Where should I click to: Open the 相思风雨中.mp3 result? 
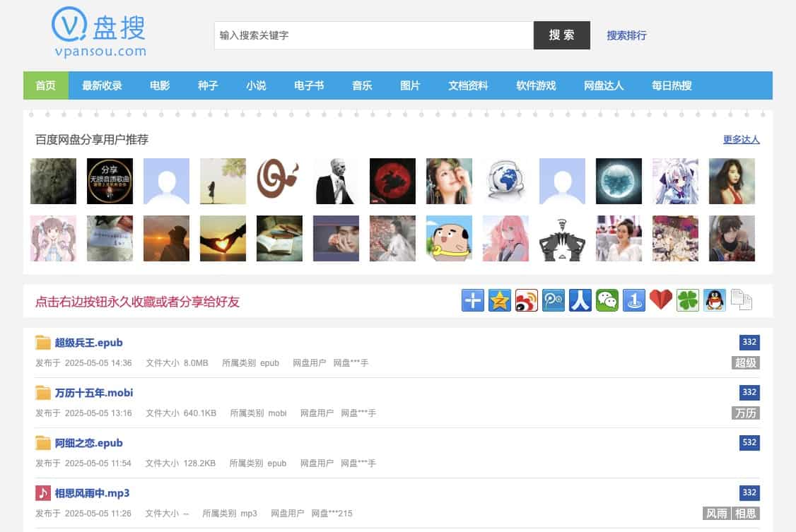click(x=92, y=493)
